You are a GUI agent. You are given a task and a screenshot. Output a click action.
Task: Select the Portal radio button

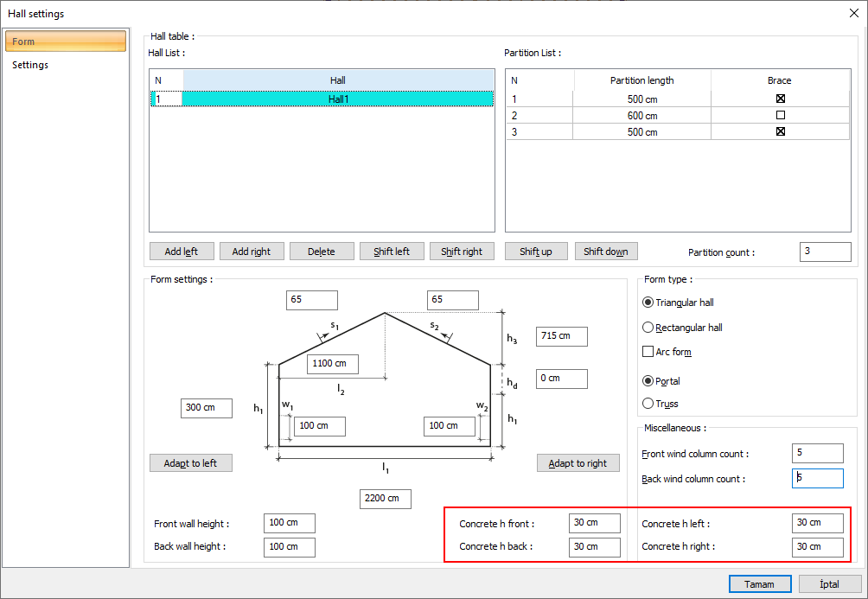pyautogui.click(x=648, y=381)
